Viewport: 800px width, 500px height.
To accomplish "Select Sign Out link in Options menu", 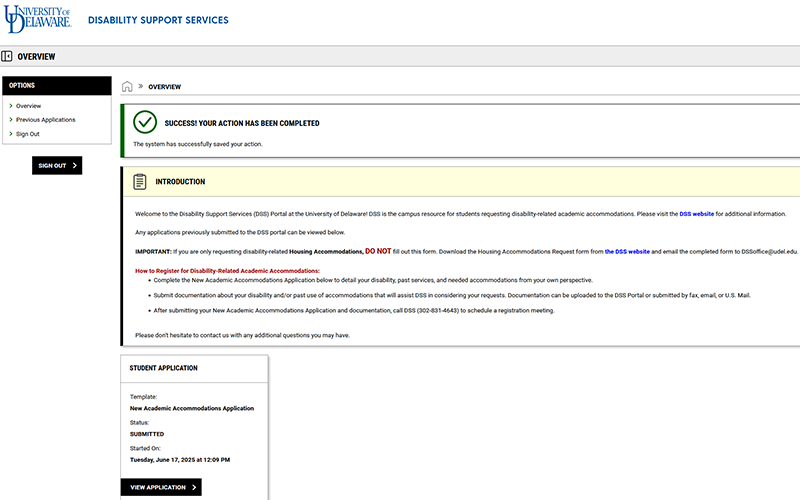I will click(28, 134).
